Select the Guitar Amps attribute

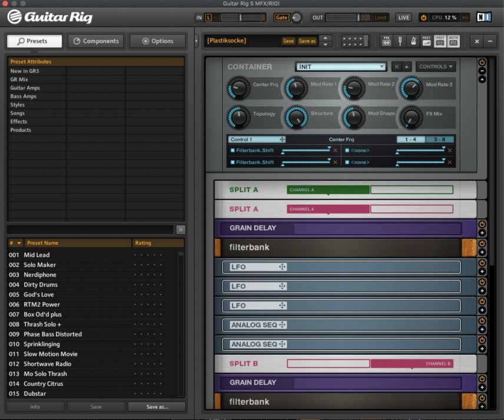pyautogui.click(x=25, y=88)
